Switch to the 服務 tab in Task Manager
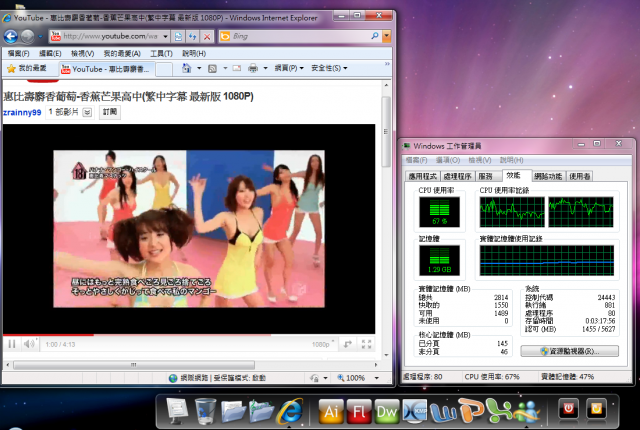The image size is (640, 430). [x=487, y=176]
